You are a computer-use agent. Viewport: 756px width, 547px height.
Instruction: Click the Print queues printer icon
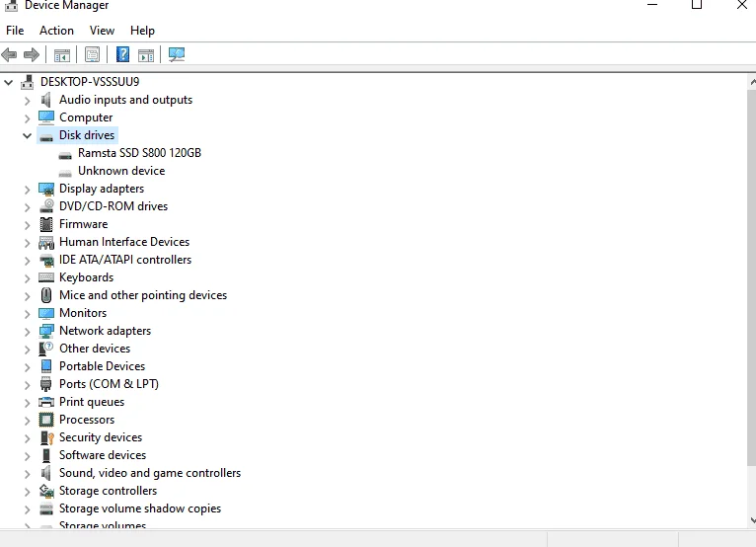pyautogui.click(x=46, y=402)
